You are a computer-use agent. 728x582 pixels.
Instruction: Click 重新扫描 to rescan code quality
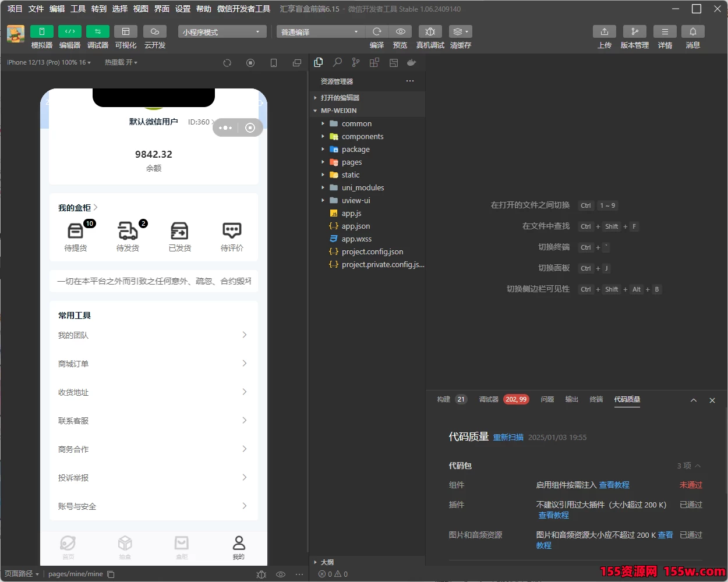click(508, 436)
